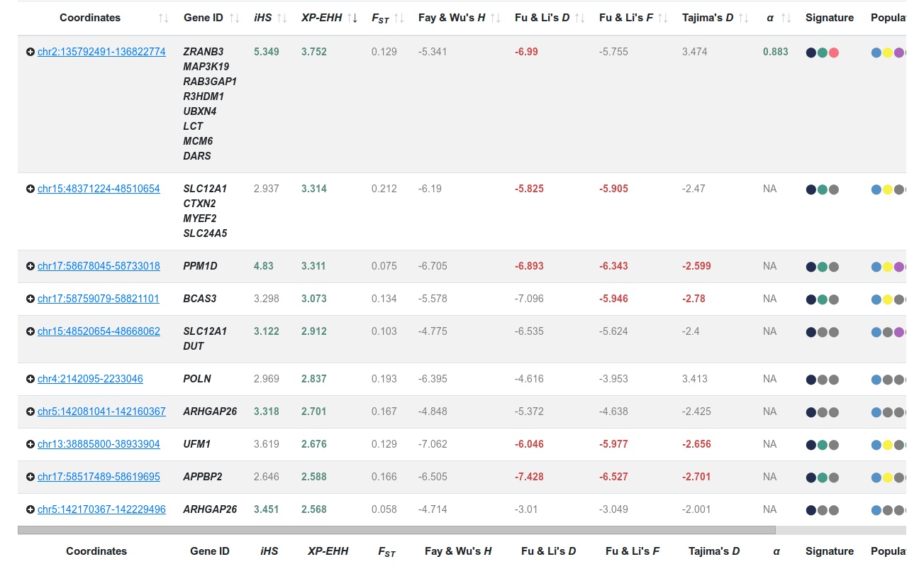Image resolution: width=924 pixels, height=569 pixels.
Task: Click the green signature dot for PPM1D
Action: pos(823,267)
